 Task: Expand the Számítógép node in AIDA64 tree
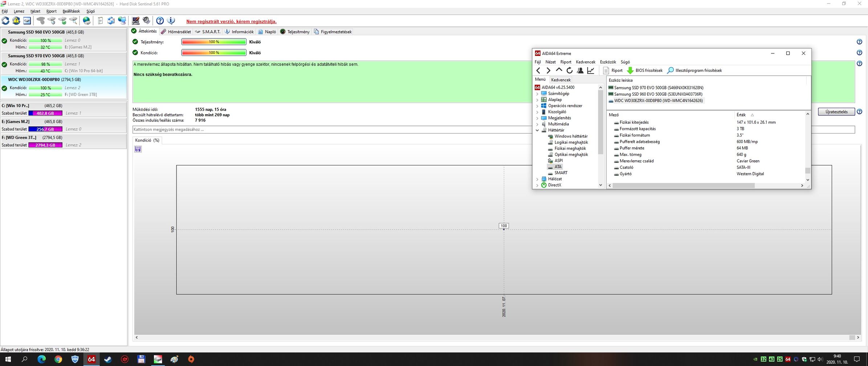pos(537,94)
